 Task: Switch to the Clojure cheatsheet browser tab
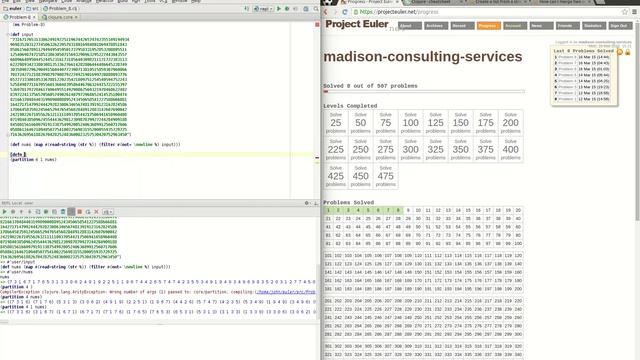tap(433, 2)
